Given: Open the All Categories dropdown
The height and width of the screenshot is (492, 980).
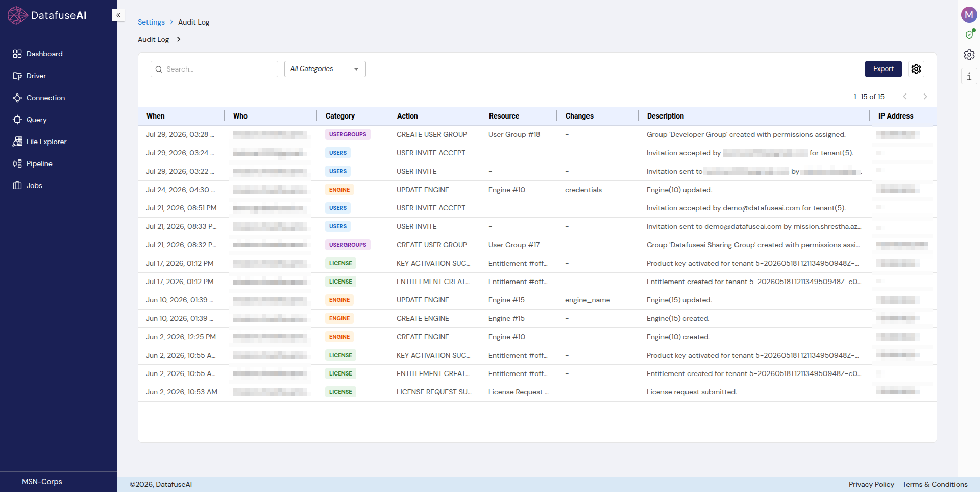Looking at the screenshot, I should click(325, 69).
